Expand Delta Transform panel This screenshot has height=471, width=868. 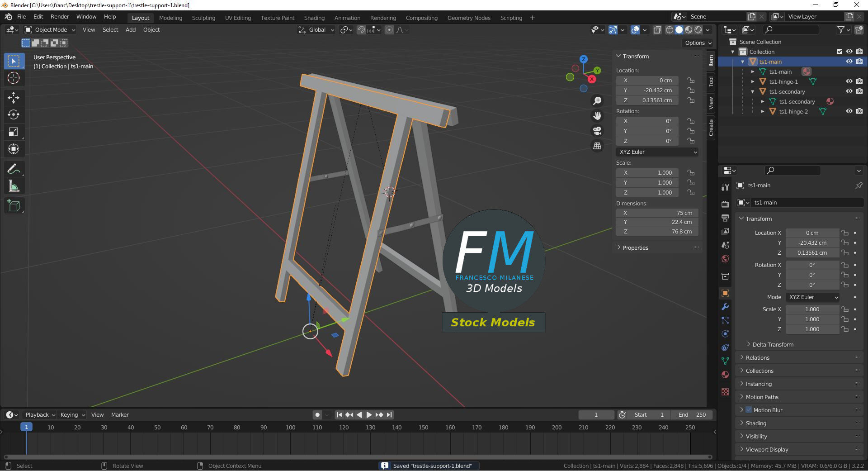(x=773, y=344)
